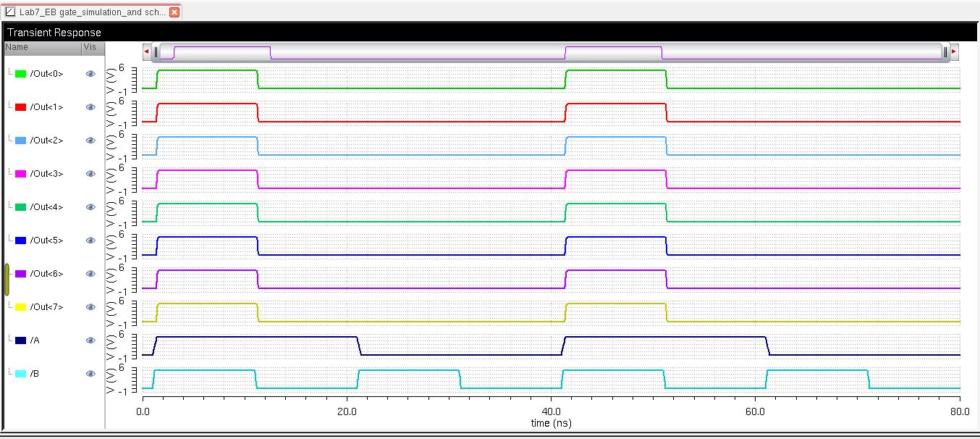Image resolution: width=980 pixels, height=439 pixels.
Task: Toggle visibility eye for /Out<4> trace
Action: tap(90, 207)
